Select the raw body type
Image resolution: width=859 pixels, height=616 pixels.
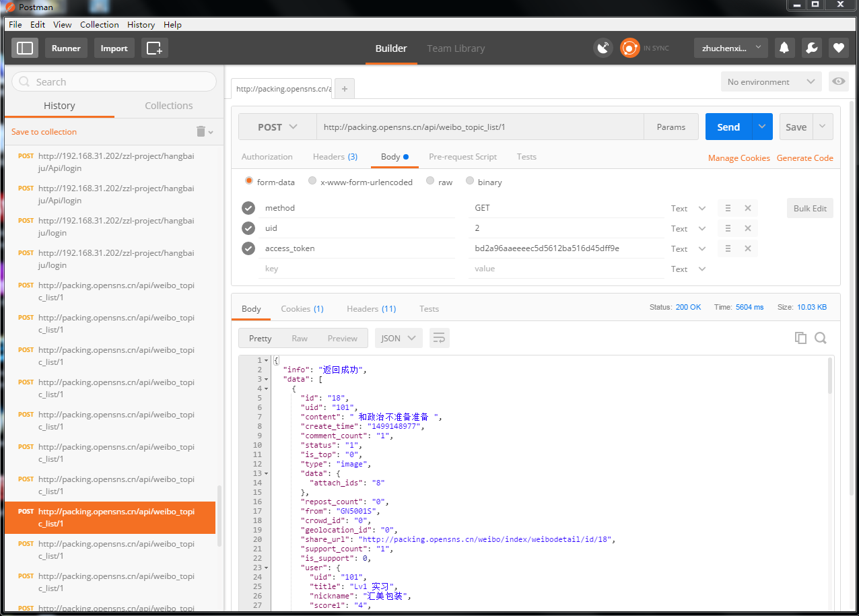tap(430, 181)
